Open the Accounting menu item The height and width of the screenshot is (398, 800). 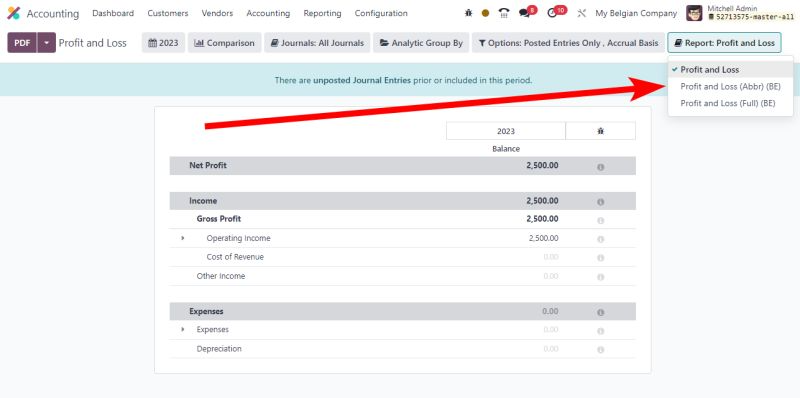[x=268, y=13]
